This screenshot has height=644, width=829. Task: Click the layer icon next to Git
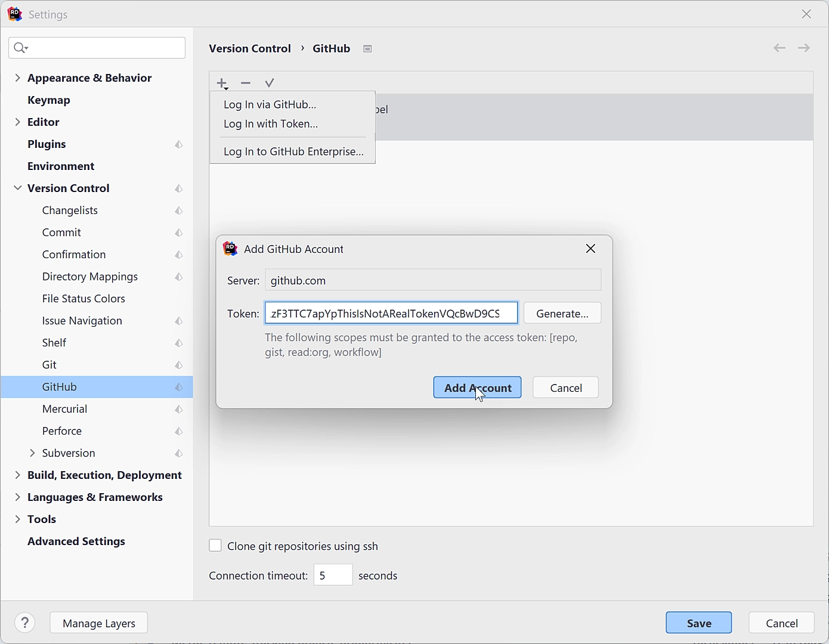(x=178, y=365)
